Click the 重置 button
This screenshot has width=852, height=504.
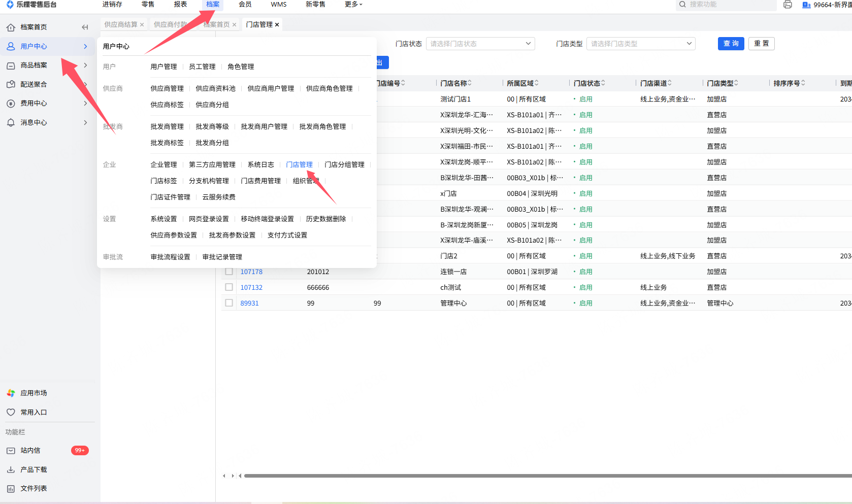click(762, 44)
